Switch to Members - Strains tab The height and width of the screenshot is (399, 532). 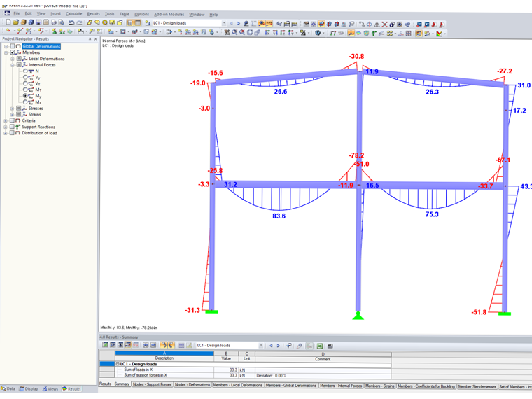click(379, 386)
